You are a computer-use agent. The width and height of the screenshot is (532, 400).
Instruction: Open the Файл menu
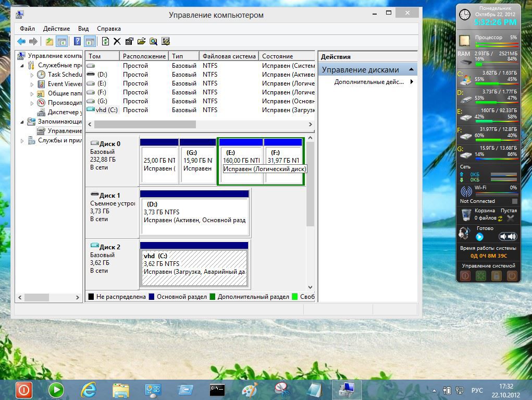[28, 29]
